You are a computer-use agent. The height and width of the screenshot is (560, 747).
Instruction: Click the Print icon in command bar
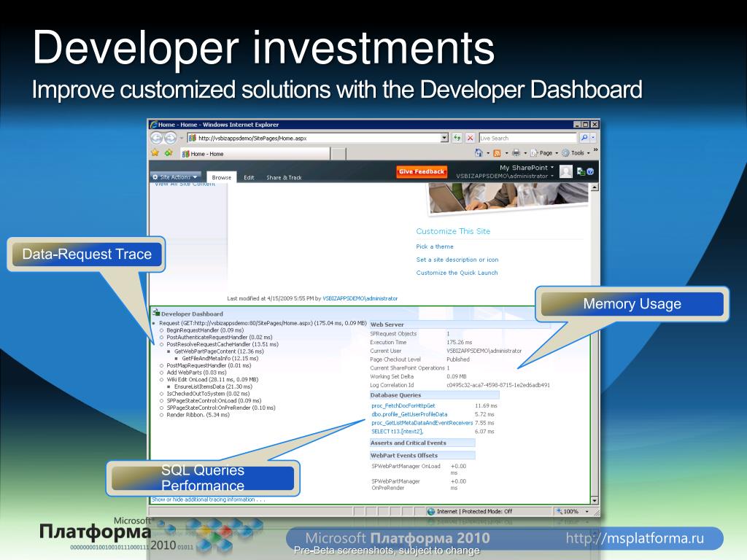click(516, 153)
